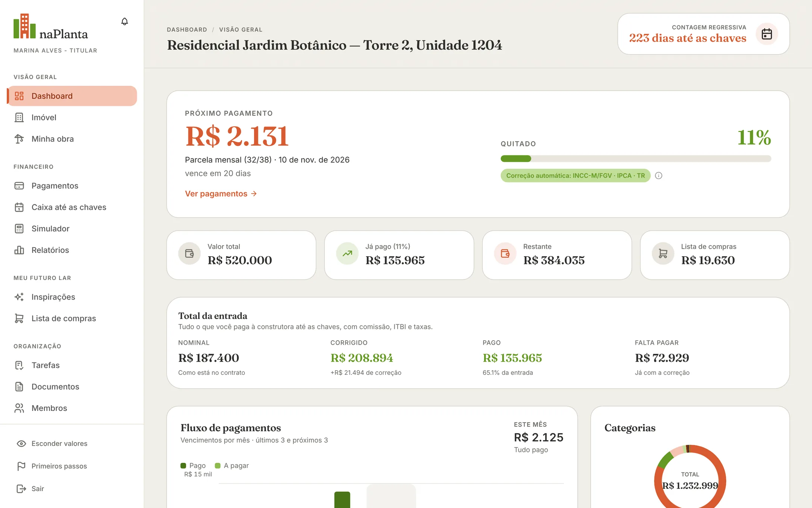The image size is (812, 508).
Task: Follow the Ver pagamentos link
Action: point(221,193)
